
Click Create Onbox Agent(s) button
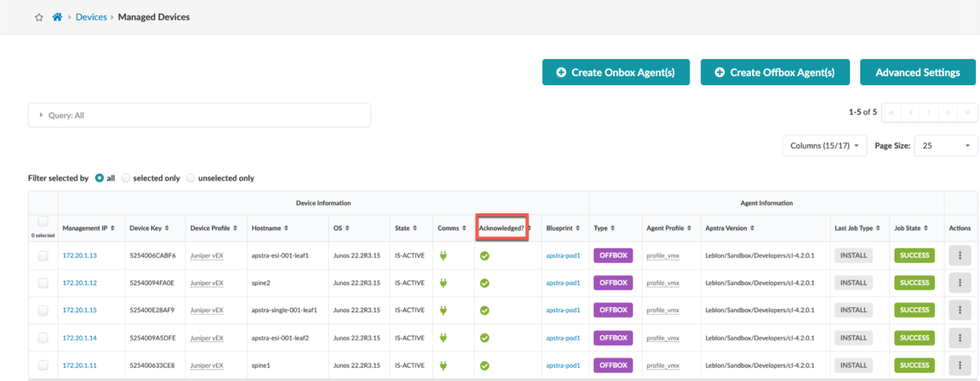tap(616, 72)
